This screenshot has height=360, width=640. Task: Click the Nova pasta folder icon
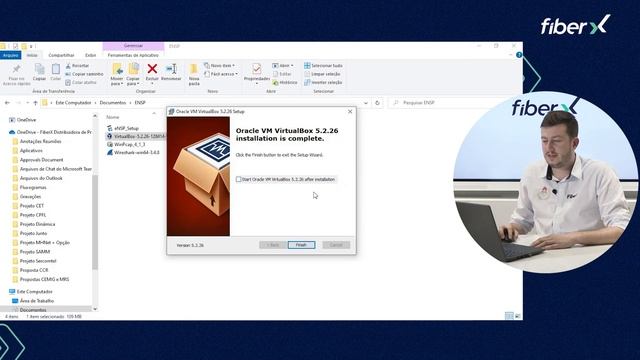pos(194,69)
